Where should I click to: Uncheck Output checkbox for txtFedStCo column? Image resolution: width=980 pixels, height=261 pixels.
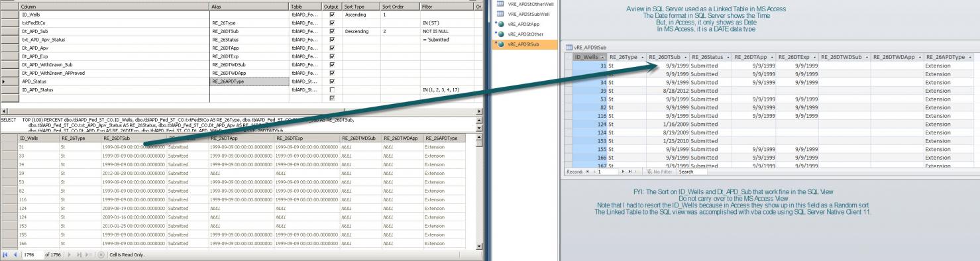331,23
